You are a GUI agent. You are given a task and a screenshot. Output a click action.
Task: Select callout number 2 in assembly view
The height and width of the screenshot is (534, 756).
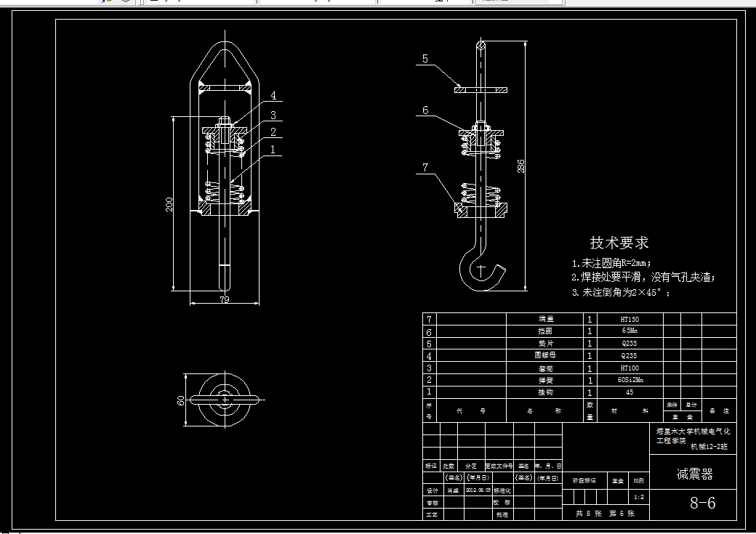[x=273, y=132]
